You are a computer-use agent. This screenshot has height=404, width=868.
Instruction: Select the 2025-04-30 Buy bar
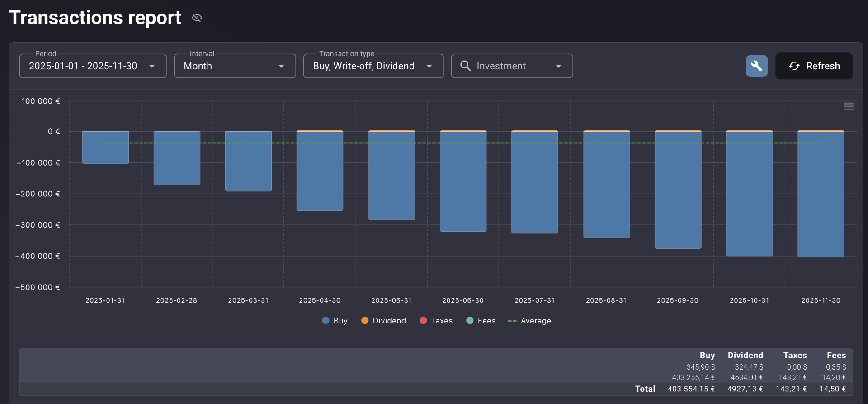(x=320, y=171)
